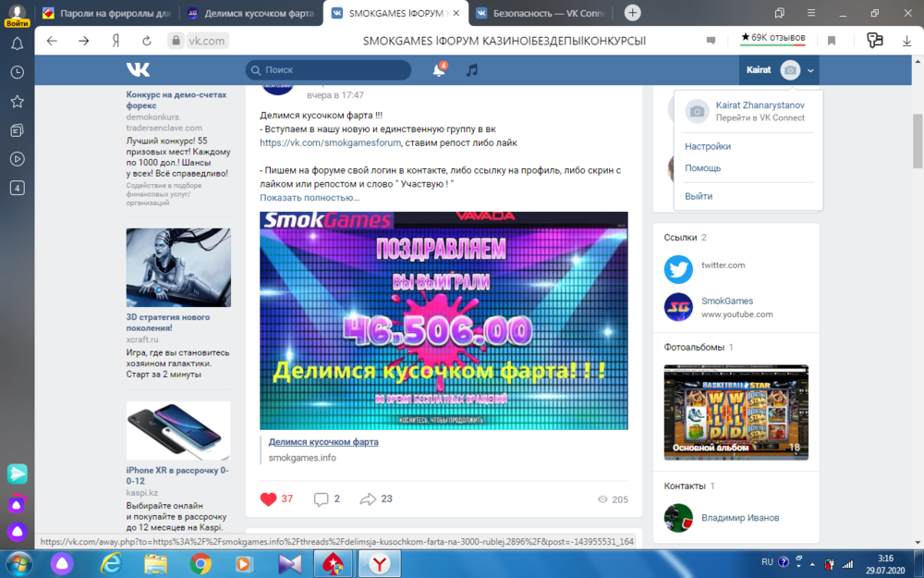Viewport: 924px width, 578px height.
Task: Open the browser hamburger menu
Action: [811, 13]
